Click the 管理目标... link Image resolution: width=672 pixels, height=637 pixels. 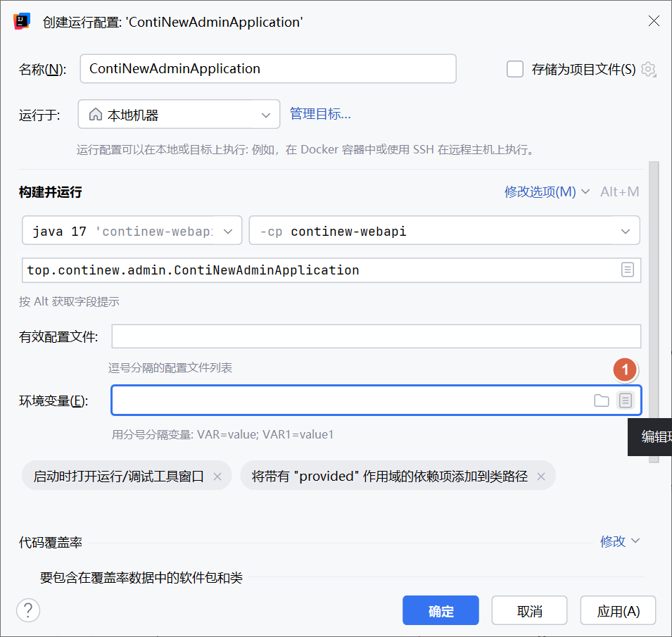[320, 114]
